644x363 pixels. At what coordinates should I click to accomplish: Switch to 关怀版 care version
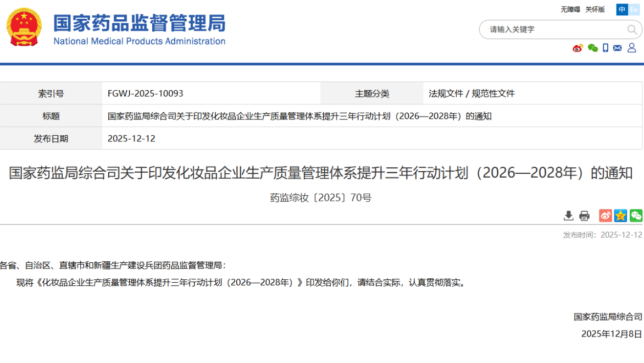click(x=595, y=9)
